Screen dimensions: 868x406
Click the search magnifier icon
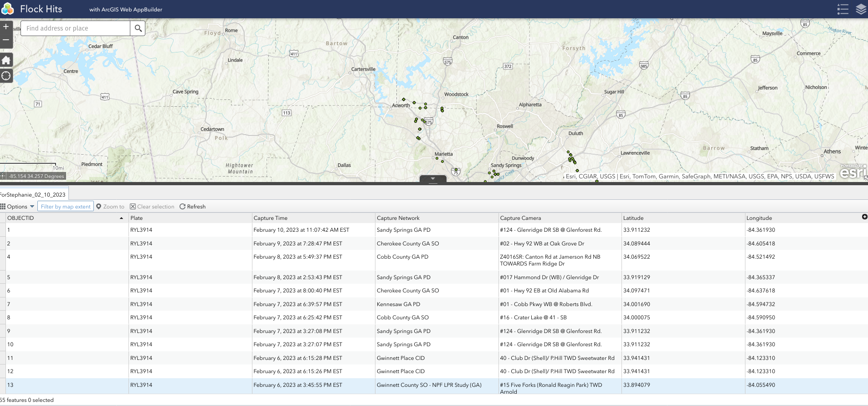138,28
